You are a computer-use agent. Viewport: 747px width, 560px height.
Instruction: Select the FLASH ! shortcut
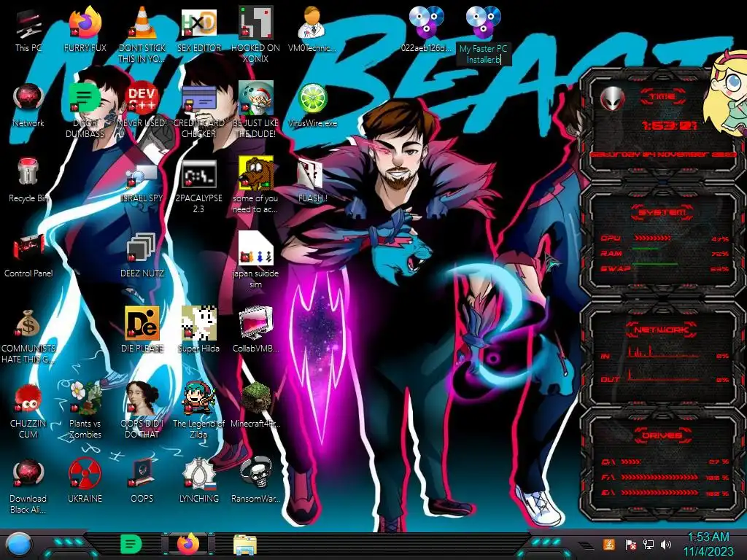pos(312,181)
